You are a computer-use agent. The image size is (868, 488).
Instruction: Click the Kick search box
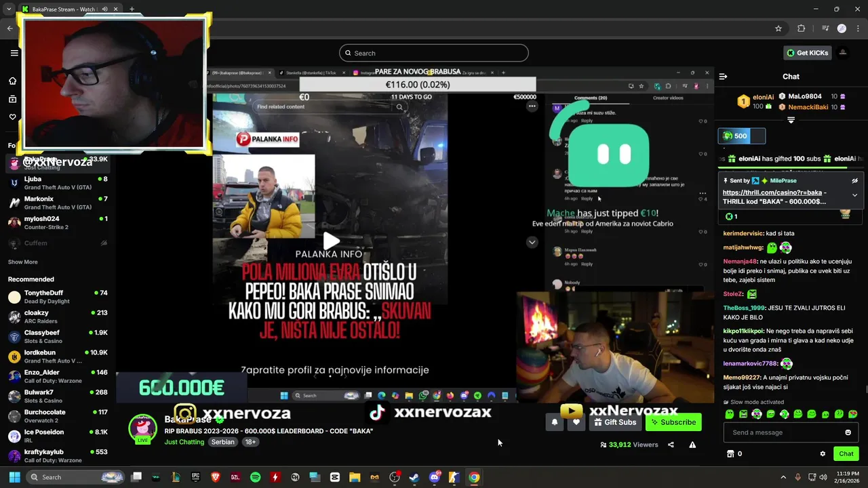(434, 53)
